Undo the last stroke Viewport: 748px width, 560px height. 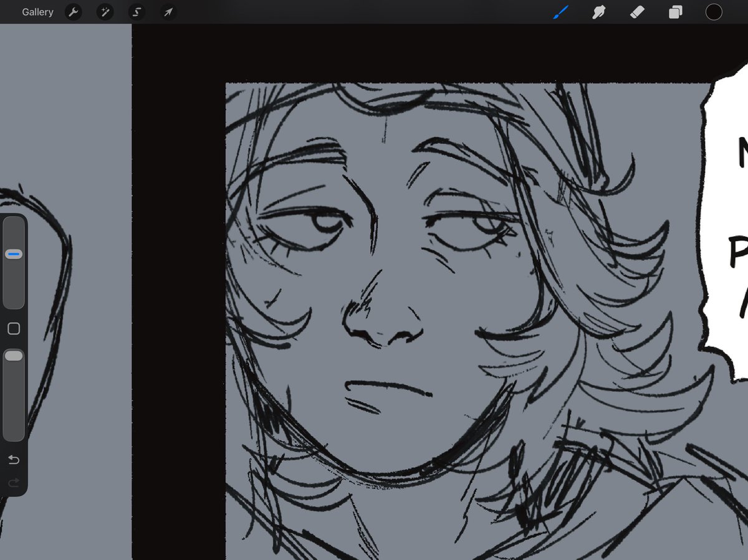click(x=14, y=460)
